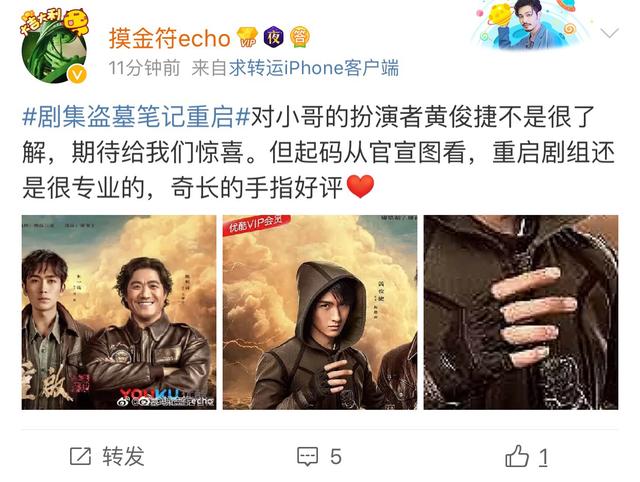
Task: Open the hooded man poster image
Action: (320, 312)
